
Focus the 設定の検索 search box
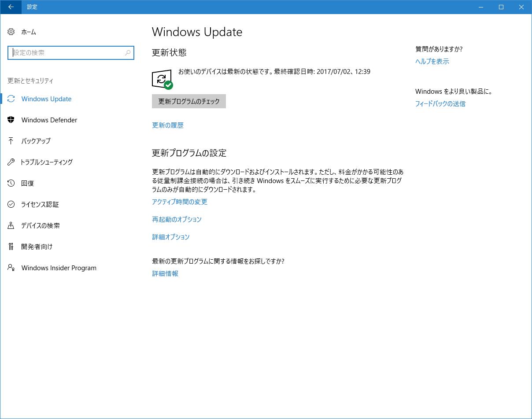[71, 53]
